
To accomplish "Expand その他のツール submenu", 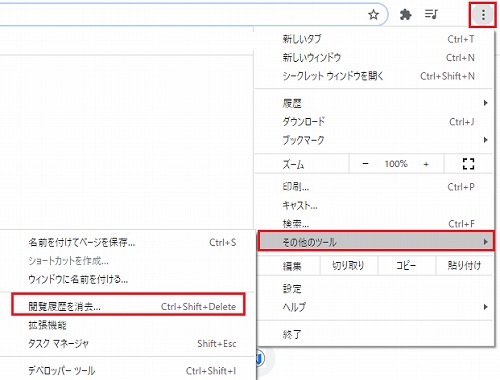I will click(376, 241).
